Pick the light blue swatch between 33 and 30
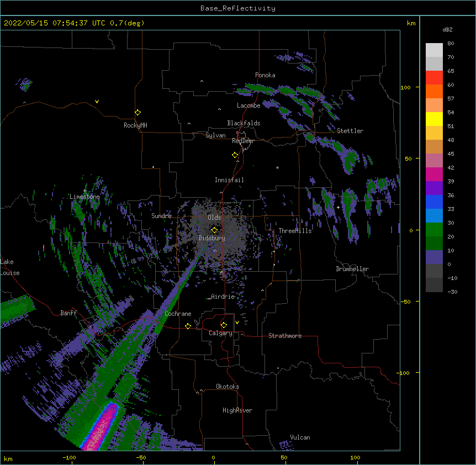Image resolution: width=476 pixels, height=465 pixels. click(434, 215)
